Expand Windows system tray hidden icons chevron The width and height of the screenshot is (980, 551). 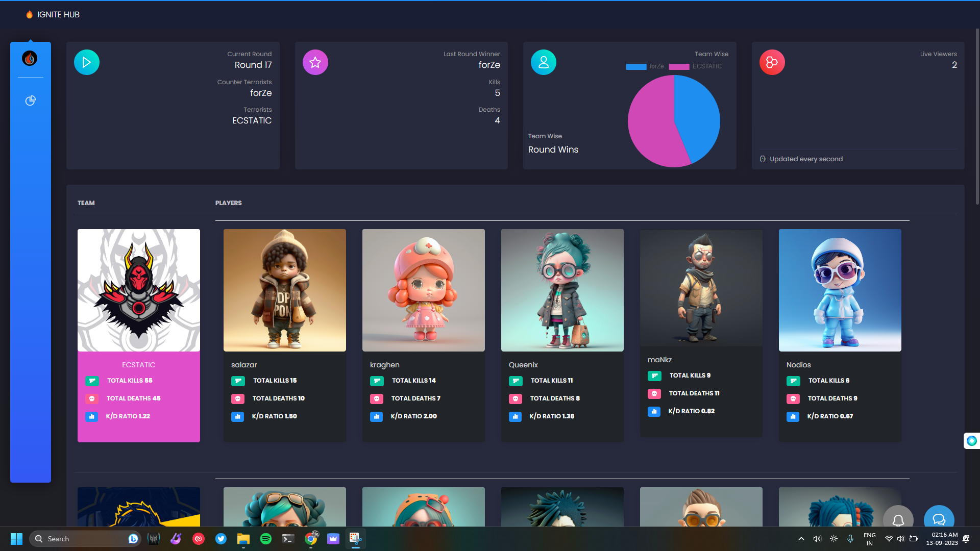tap(801, 539)
